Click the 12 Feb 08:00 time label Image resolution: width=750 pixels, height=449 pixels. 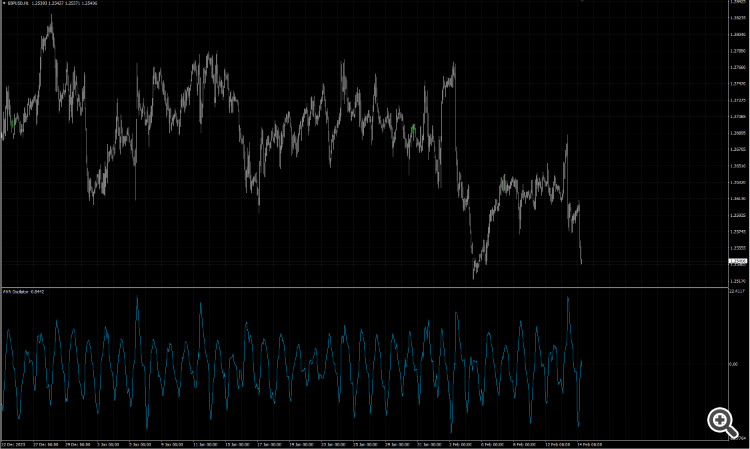click(x=557, y=445)
